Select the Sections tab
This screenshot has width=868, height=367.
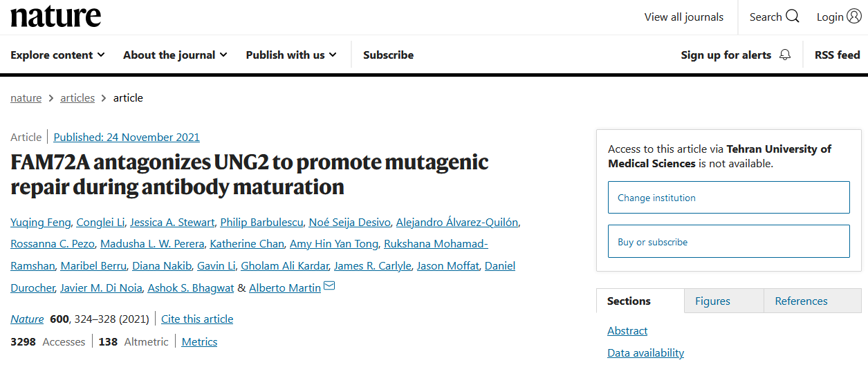point(629,301)
